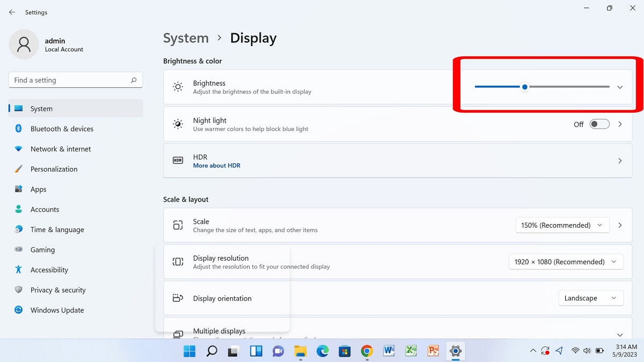Expand the Landscape orientation dropdown

pos(591,298)
